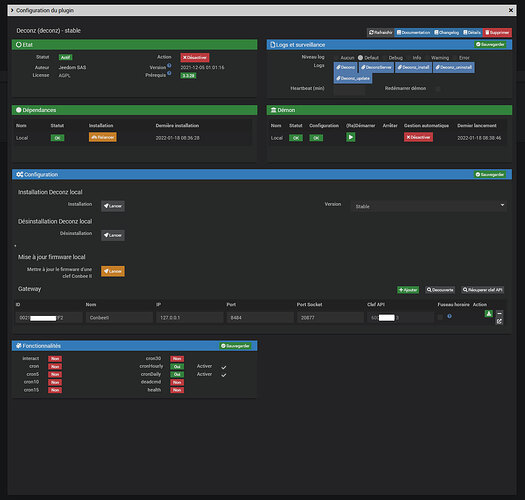The image size is (525, 500).
Task: Click the Actif status badge
Action: 65,57
